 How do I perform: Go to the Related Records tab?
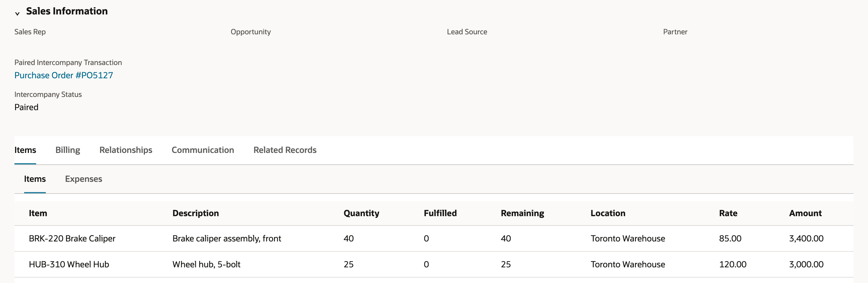(285, 150)
